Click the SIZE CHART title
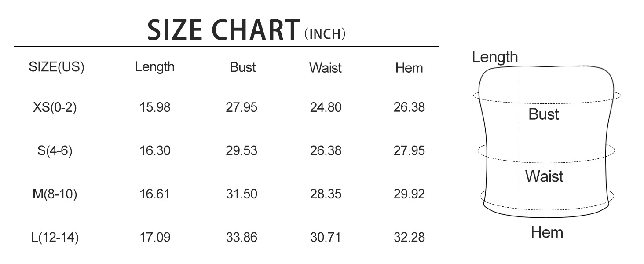 click(224, 30)
